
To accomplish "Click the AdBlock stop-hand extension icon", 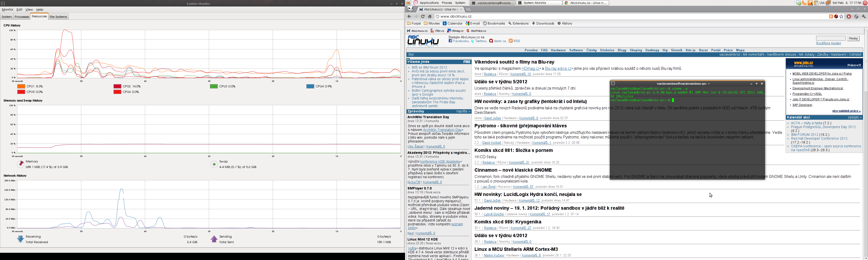I will coord(849,16).
